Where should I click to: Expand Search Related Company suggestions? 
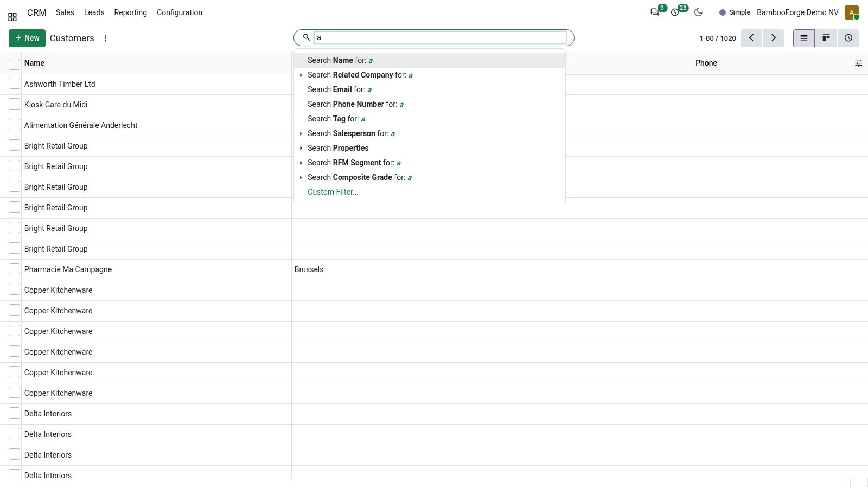301,75
